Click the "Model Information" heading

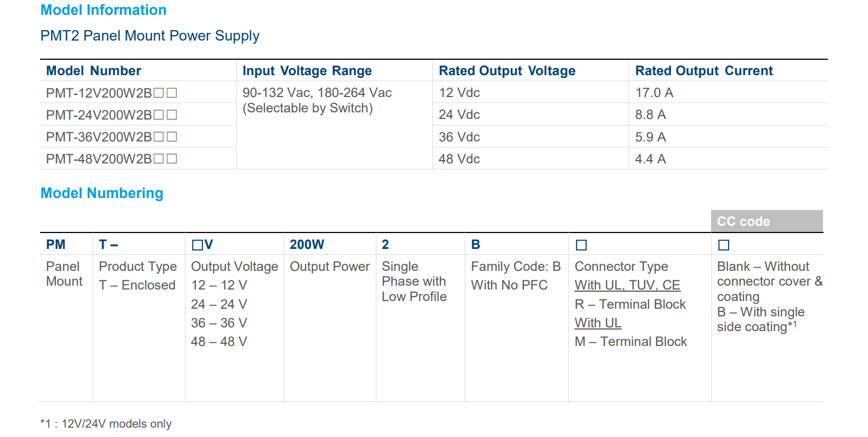[103, 10]
